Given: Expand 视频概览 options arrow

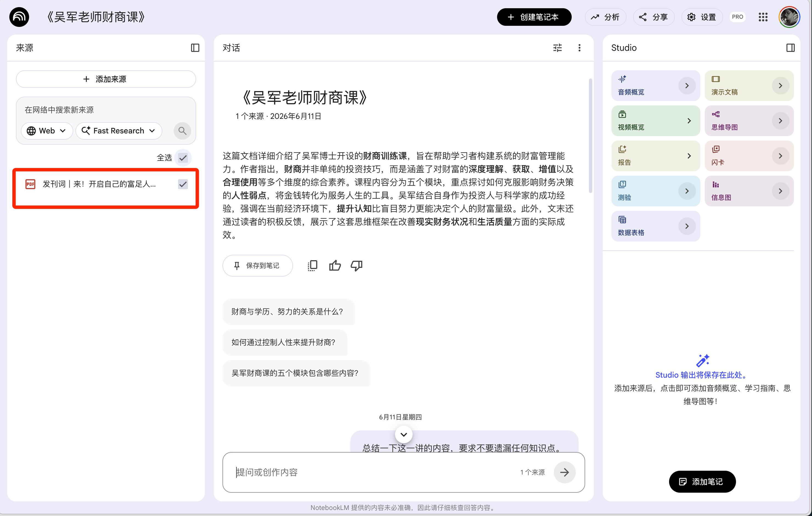Looking at the screenshot, I should click(689, 121).
